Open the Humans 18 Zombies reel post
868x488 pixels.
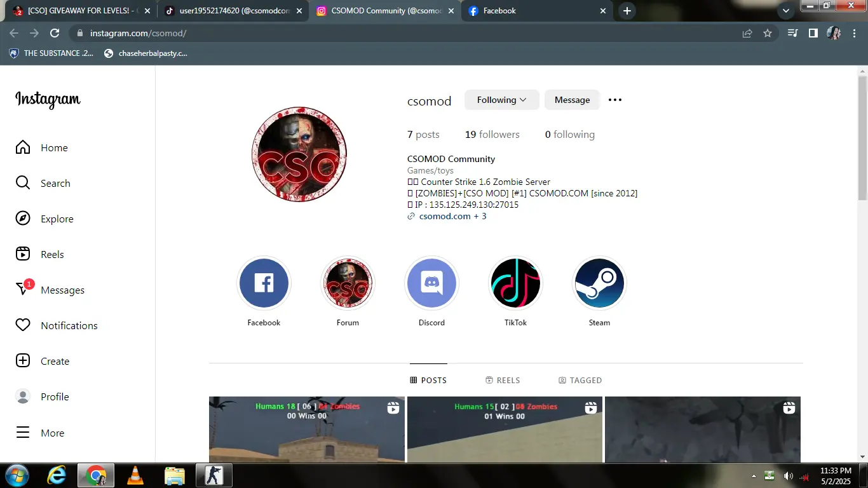coord(307,430)
